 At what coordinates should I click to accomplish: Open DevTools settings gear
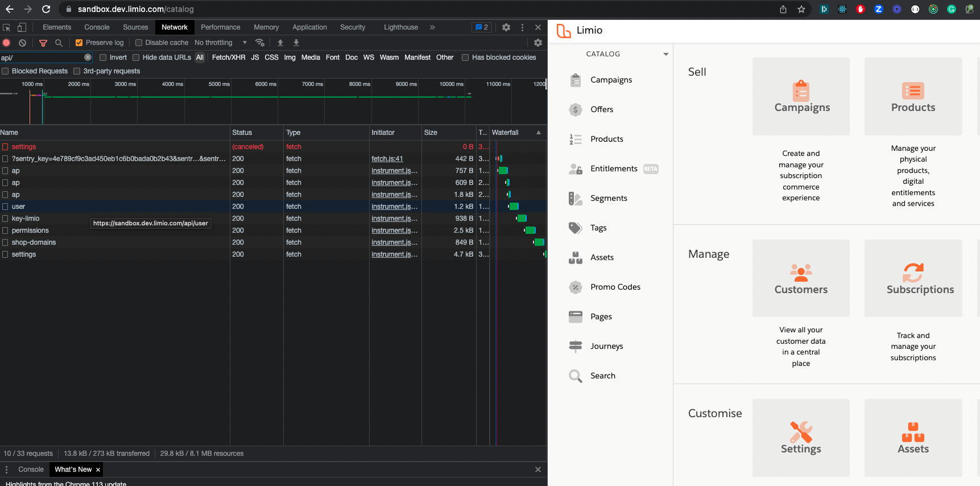(506, 27)
